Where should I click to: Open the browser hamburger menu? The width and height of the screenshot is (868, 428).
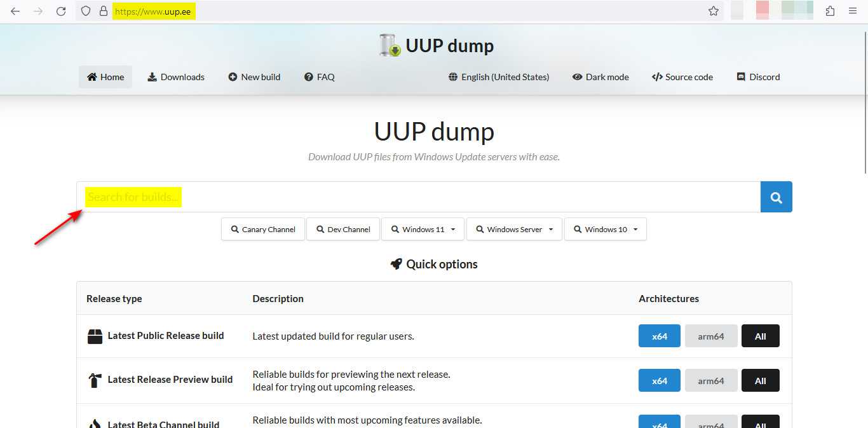(x=853, y=11)
